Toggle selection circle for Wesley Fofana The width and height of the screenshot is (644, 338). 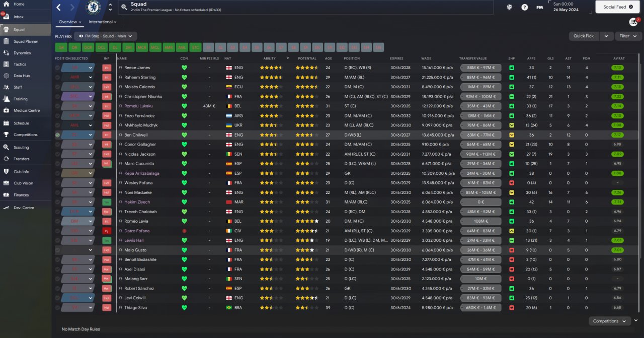[x=57, y=183]
